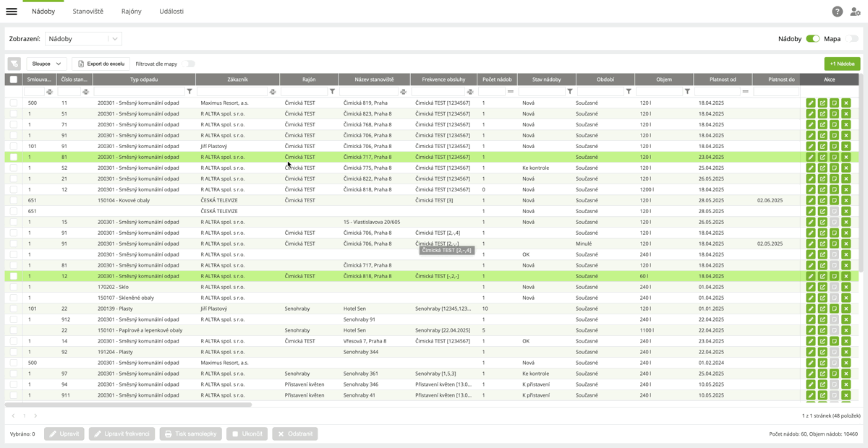Image resolution: width=868 pixels, height=448 pixels.
Task: Add a note to the Senohraby 91 row
Action: 834,319
